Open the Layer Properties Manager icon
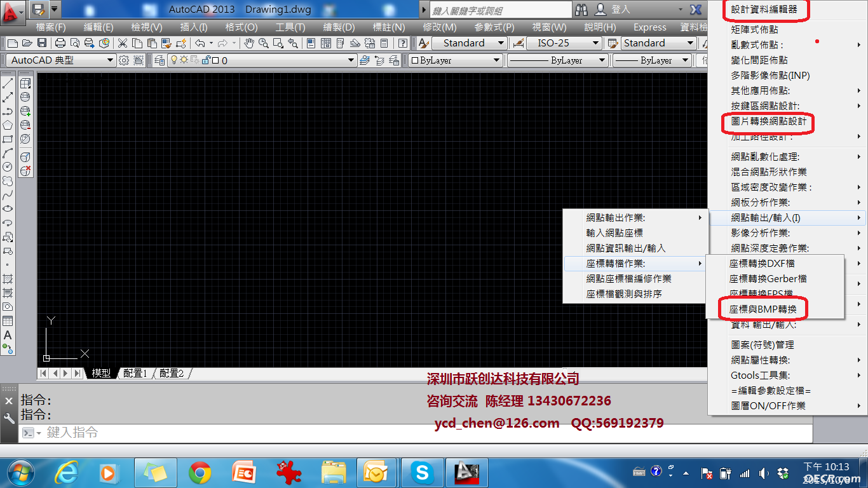868x488 pixels. pos(159,60)
